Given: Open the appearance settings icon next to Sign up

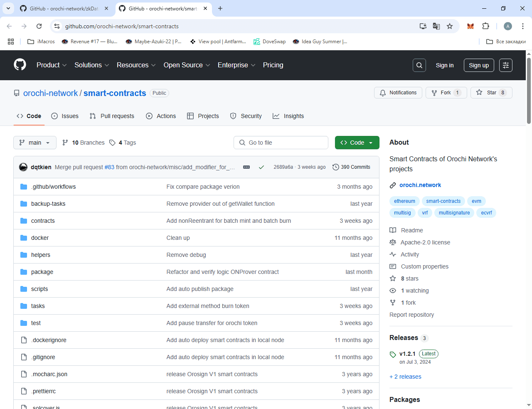Looking at the screenshot, I should [x=505, y=65].
